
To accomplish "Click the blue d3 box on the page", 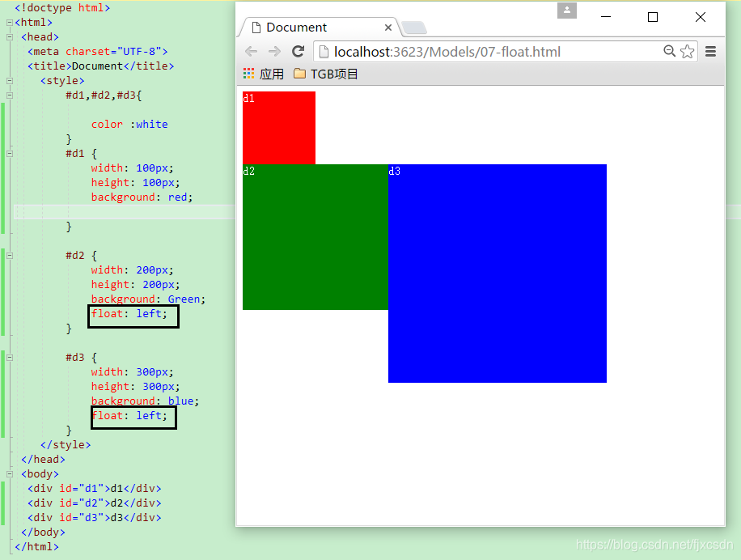I will pyautogui.click(x=498, y=274).
